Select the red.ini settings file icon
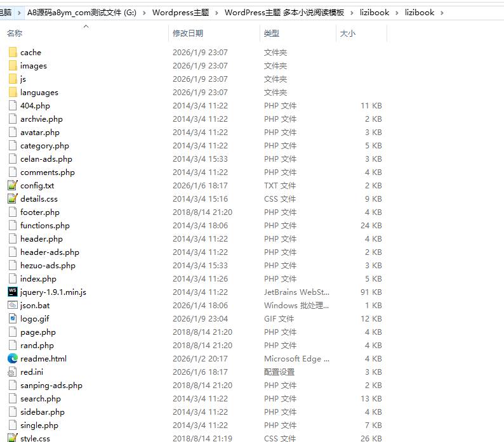 click(13, 372)
